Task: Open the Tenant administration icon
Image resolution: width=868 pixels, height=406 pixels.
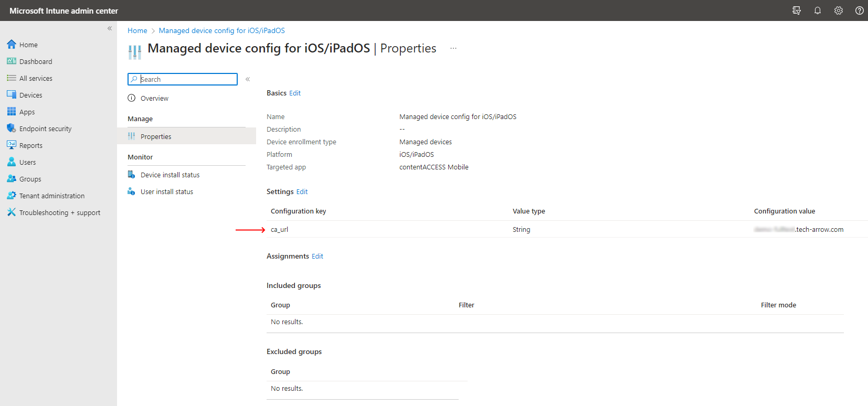Action: pos(12,196)
